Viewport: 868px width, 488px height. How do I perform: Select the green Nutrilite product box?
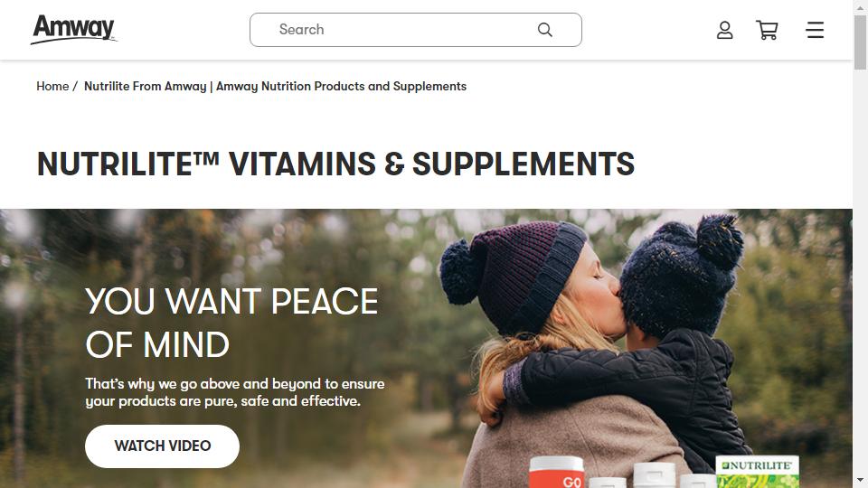tap(758, 472)
